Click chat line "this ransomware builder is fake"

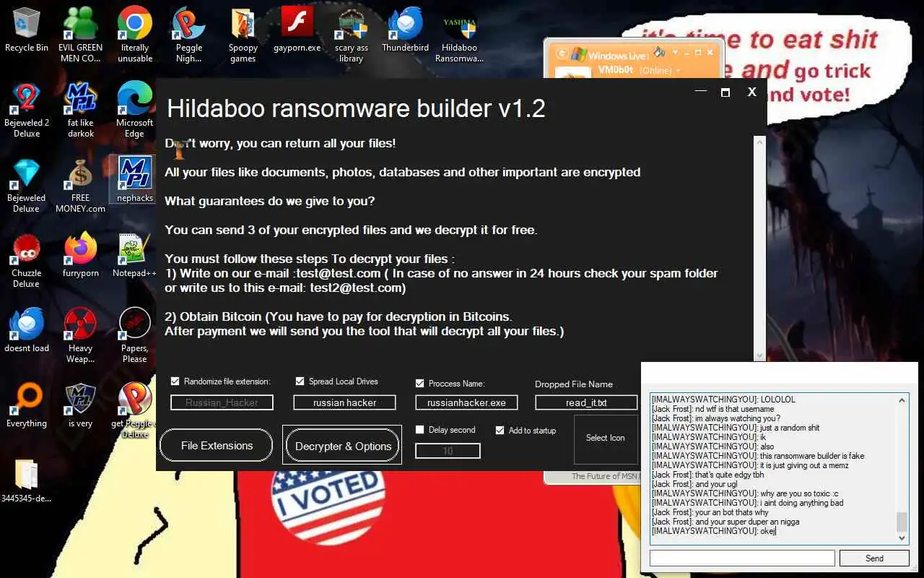click(757, 456)
